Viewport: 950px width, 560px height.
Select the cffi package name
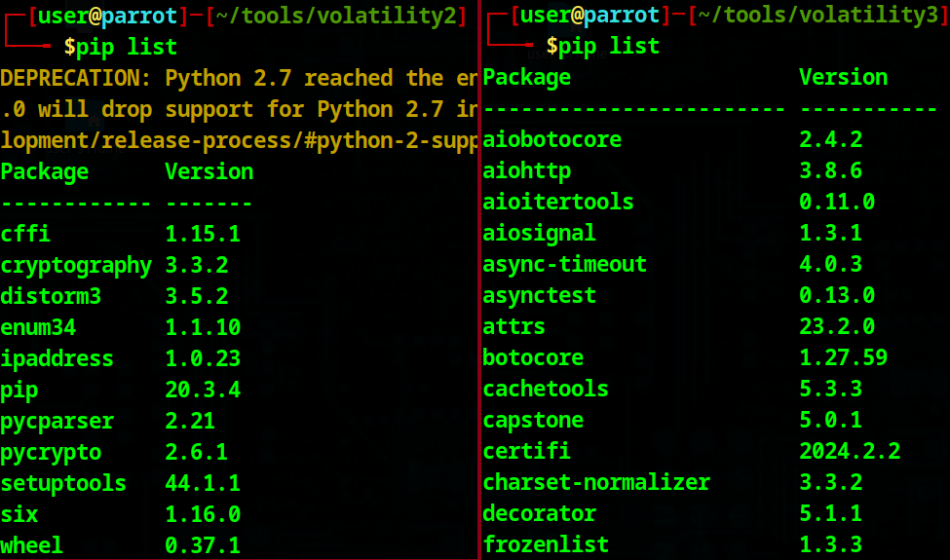pos(25,234)
